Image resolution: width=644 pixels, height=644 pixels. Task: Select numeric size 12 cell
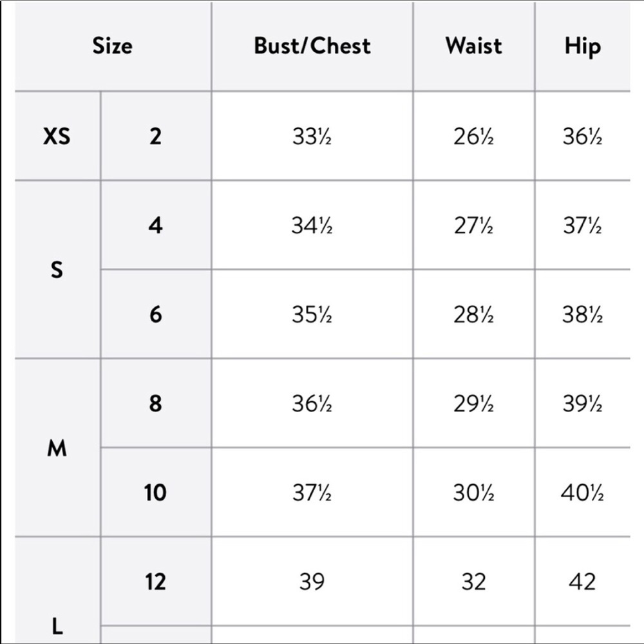(x=155, y=582)
